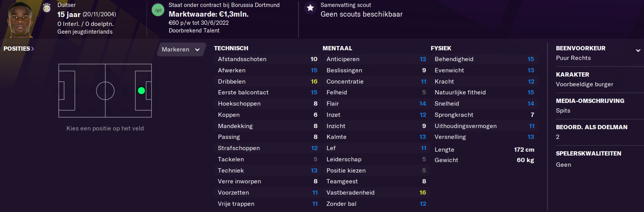Click the centre circle on the pitch diagram
The image size is (644, 212).
point(105,91)
